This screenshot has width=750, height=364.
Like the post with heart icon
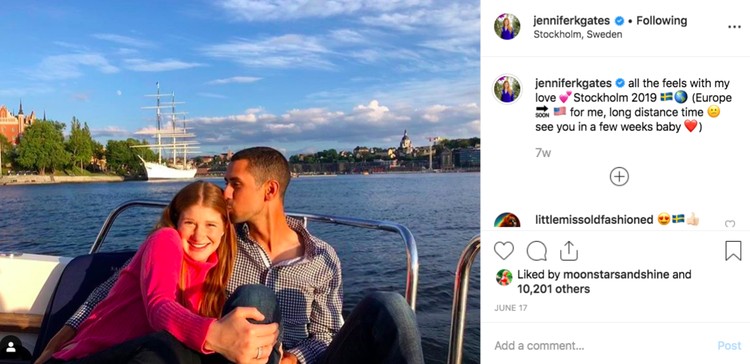click(504, 251)
